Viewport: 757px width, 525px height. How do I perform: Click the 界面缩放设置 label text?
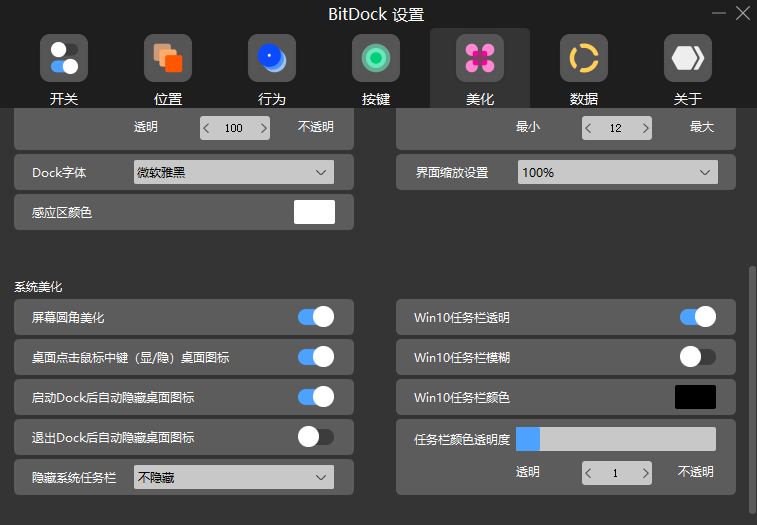pyautogui.click(x=452, y=172)
